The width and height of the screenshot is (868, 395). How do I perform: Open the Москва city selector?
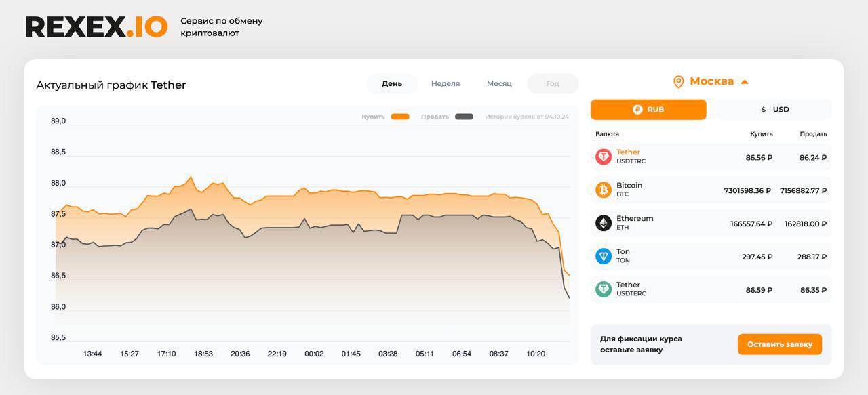point(711,82)
